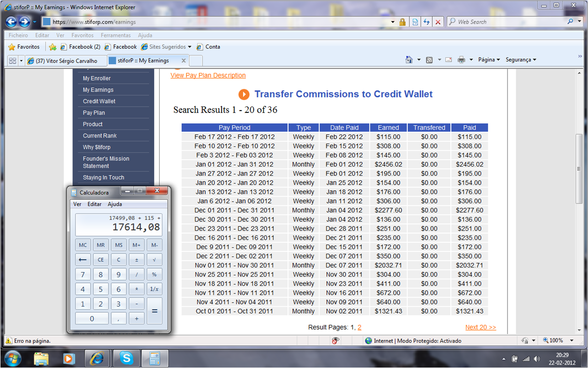Click the Home icon in the command bar
This screenshot has width=588, height=368.
pos(409,60)
